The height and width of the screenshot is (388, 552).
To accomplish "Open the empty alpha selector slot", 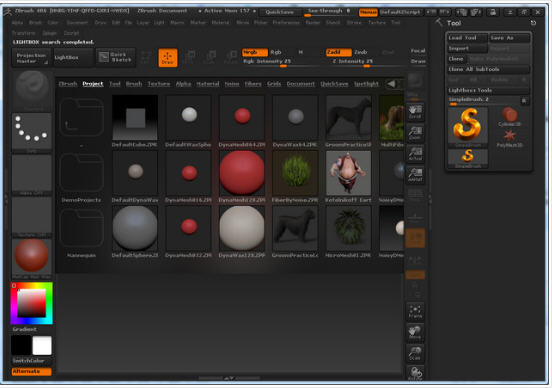I will point(32,175).
